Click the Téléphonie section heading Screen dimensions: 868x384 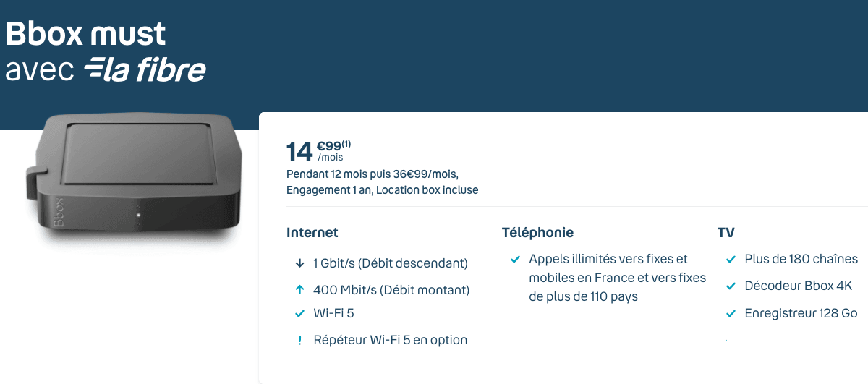pos(537,233)
